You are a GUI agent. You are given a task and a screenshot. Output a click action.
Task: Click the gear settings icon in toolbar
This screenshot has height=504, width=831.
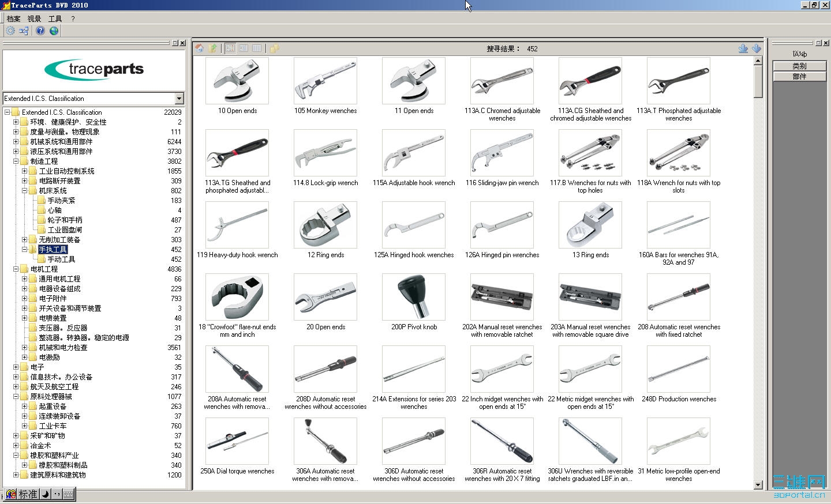click(10, 31)
